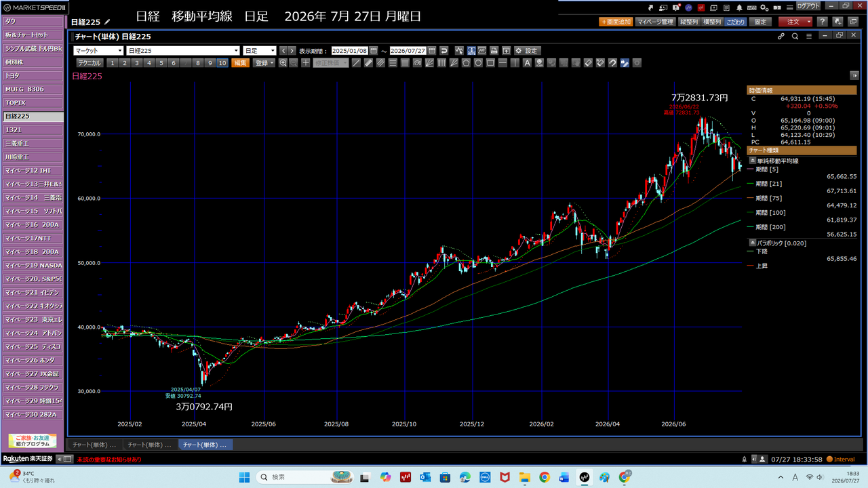The width and height of the screenshot is (868, 488).
Task: Toggle the こだわり layout button
Action: point(735,22)
